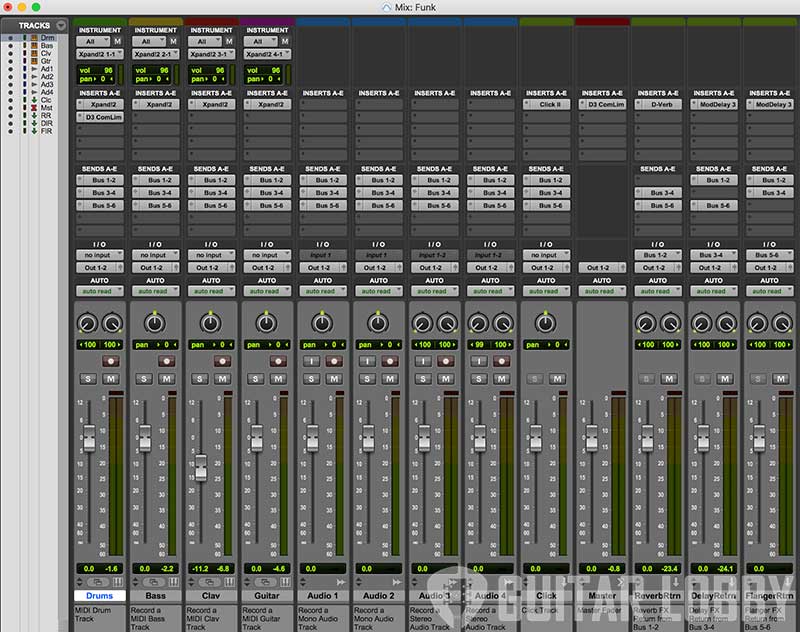Screen dimensions: 800x632
Task: Record-enable the Audio 1 track
Action: 334,361
